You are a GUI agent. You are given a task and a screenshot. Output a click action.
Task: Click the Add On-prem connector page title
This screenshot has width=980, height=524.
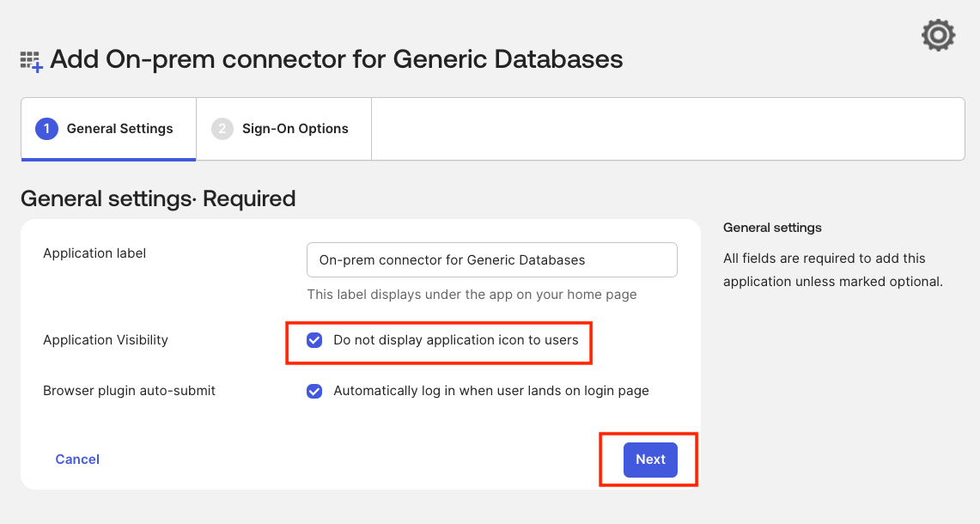coord(335,59)
